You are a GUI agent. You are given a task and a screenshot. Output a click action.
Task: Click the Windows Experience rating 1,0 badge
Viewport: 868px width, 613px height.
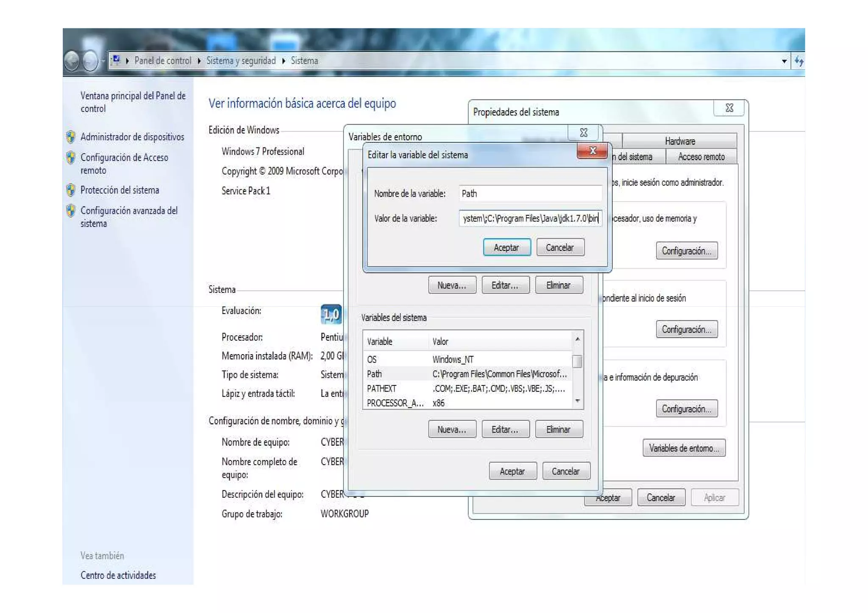coord(331,314)
